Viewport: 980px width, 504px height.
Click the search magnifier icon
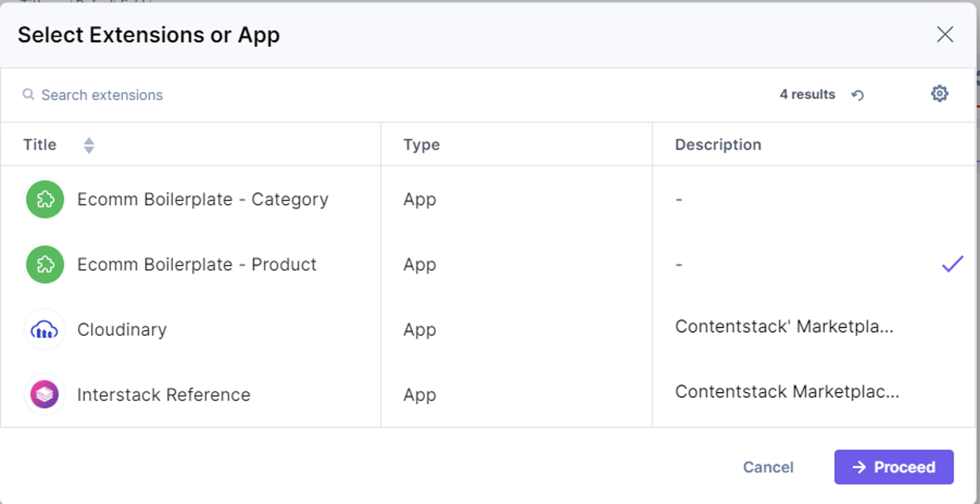click(x=28, y=94)
